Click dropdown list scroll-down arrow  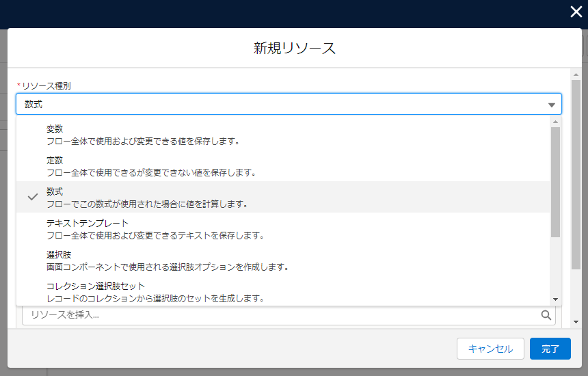coord(555,299)
